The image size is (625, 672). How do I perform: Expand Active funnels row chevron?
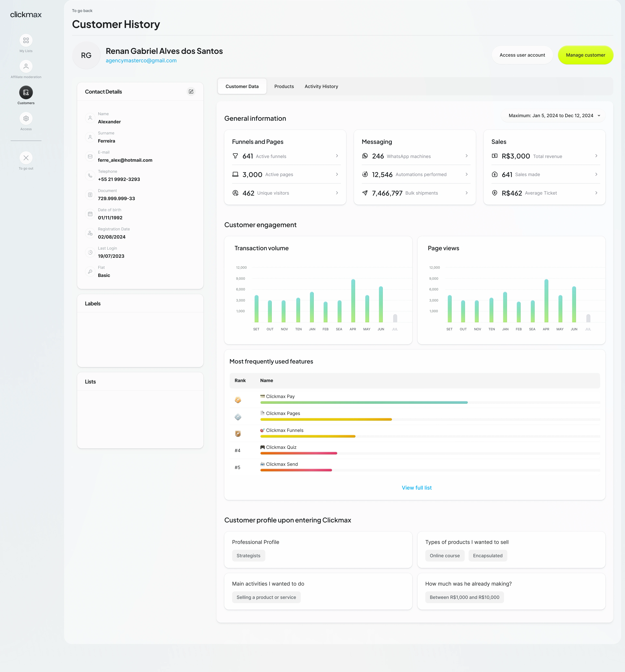(x=337, y=156)
